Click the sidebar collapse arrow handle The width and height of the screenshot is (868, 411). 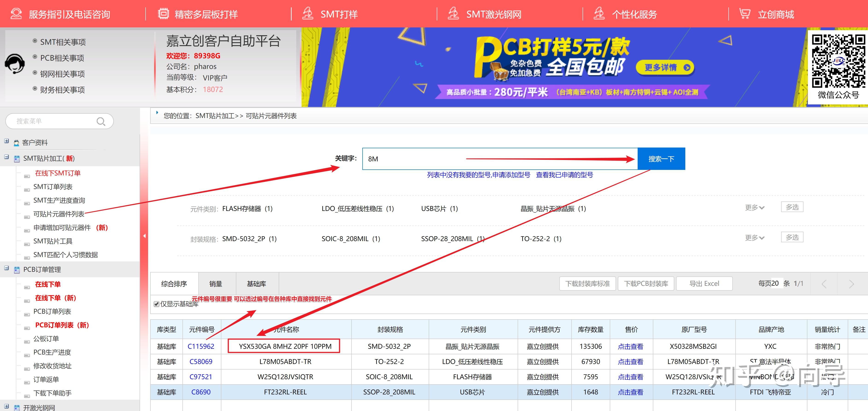(x=144, y=236)
